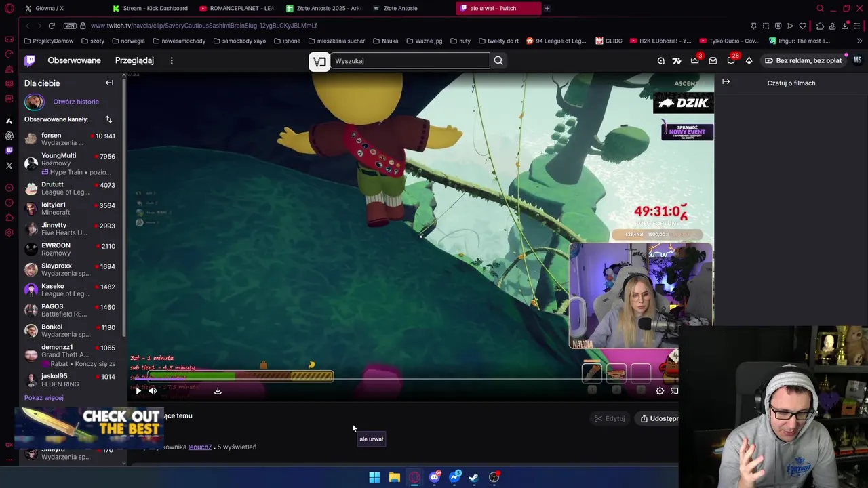The height and width of the screenshot is (488, 868).
Task: Mute the clip volume speaker icon
Action: click(x=153, y=390)
